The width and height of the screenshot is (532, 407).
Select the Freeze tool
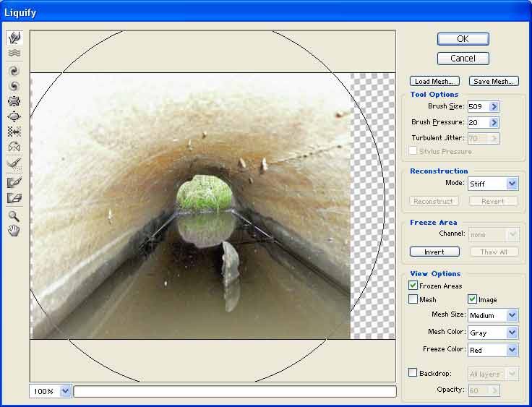(x=14, y=182)
